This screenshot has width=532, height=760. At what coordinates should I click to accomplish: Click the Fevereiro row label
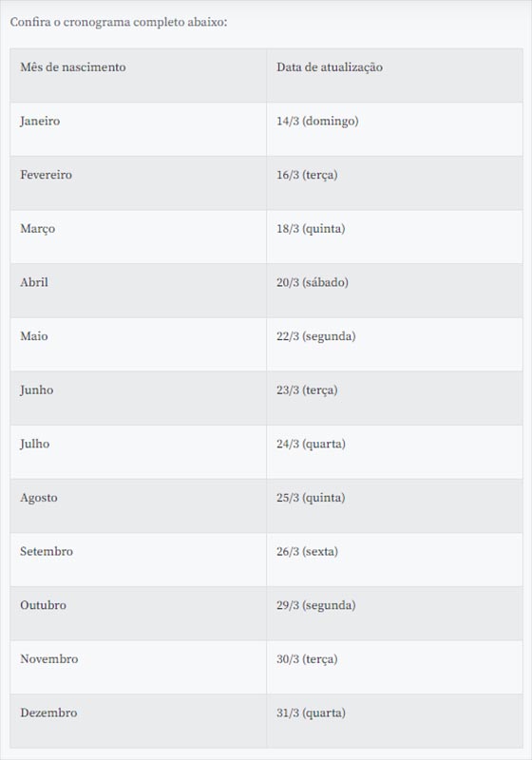tap(46, 175)
